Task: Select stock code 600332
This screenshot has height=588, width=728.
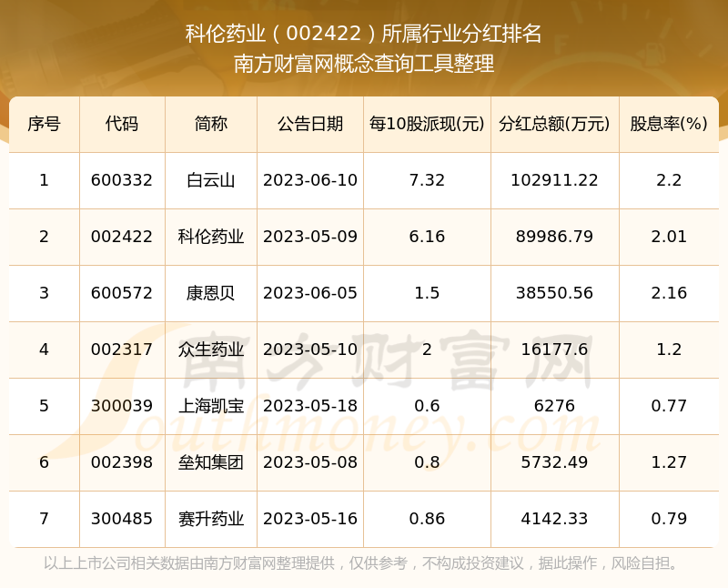Action: [122, 180]
